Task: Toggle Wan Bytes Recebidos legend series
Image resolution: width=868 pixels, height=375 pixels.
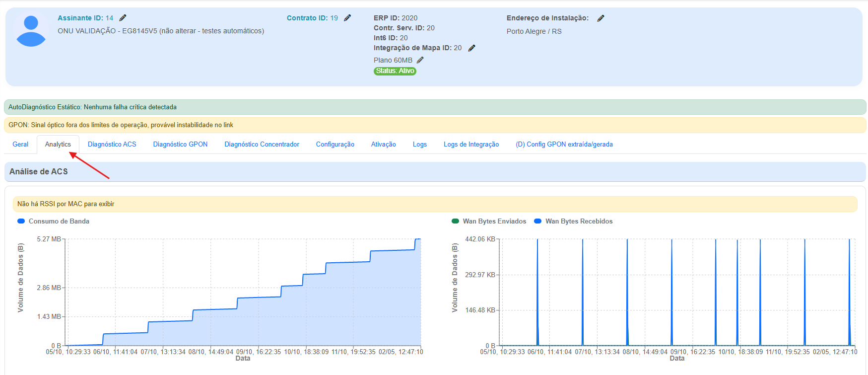Action: pyautogui.click(x=573, y=222)
